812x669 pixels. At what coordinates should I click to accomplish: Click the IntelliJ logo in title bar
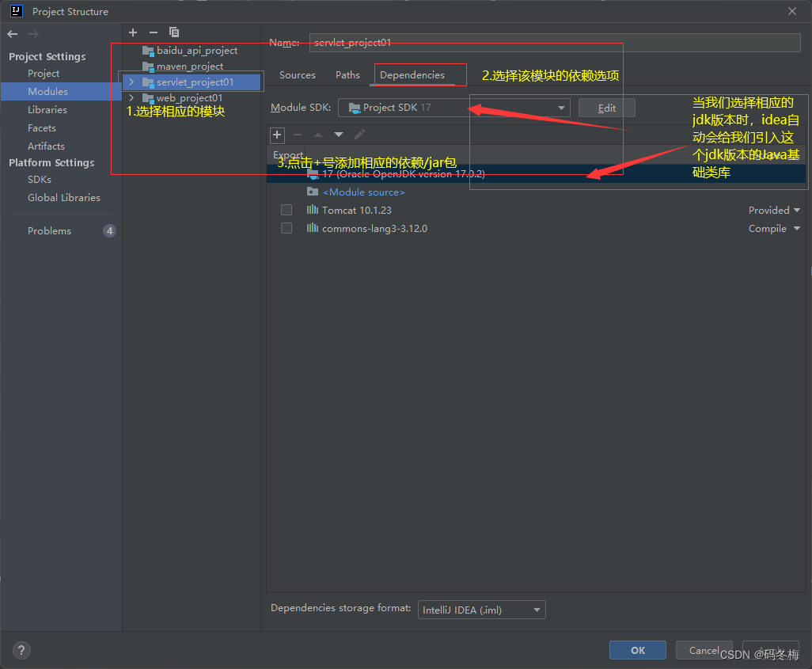[16, 11]
